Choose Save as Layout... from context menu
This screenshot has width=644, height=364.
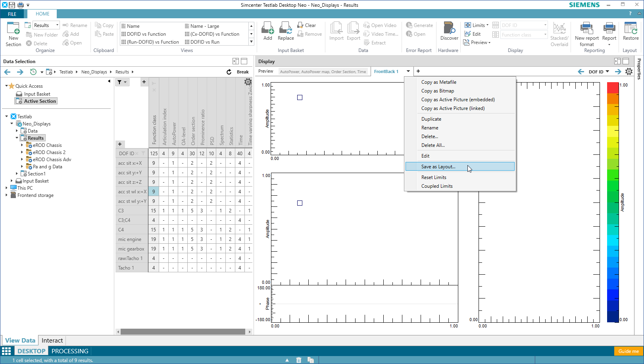[x=438, y=167]
